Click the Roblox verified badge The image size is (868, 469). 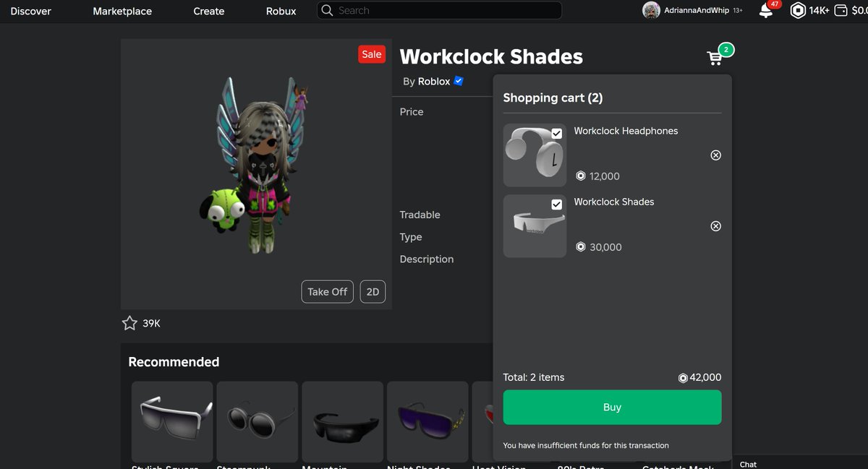(x=459, y=81)
